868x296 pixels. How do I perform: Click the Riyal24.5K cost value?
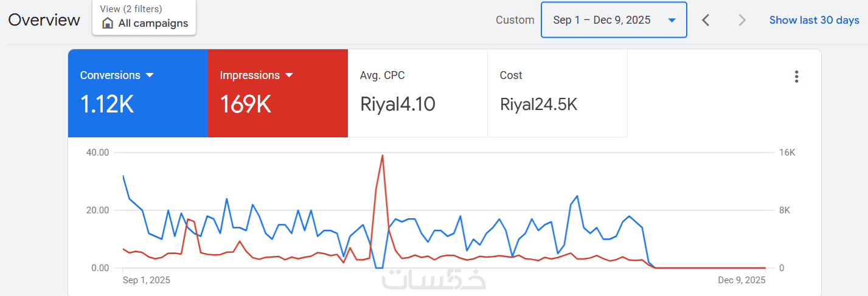coord(538,105)
